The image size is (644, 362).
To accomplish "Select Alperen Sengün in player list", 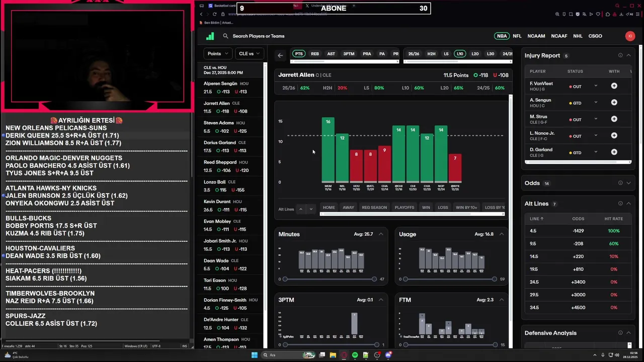I will (231, 88).
